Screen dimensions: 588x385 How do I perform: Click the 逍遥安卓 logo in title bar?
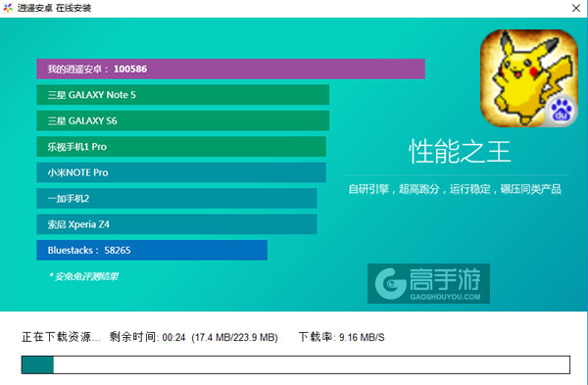8,8
